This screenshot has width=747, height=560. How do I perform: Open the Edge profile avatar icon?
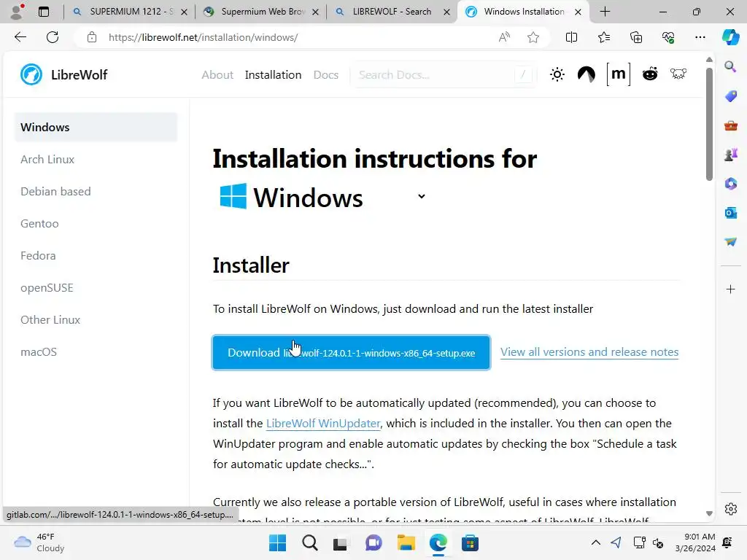point(17,12)
